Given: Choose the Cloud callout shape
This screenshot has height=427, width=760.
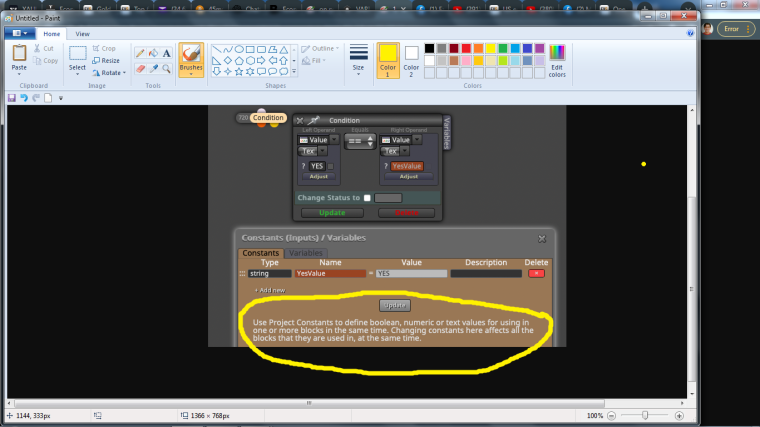Looking at the screenshot, I should pyautogui.click(x=284, y=71).
